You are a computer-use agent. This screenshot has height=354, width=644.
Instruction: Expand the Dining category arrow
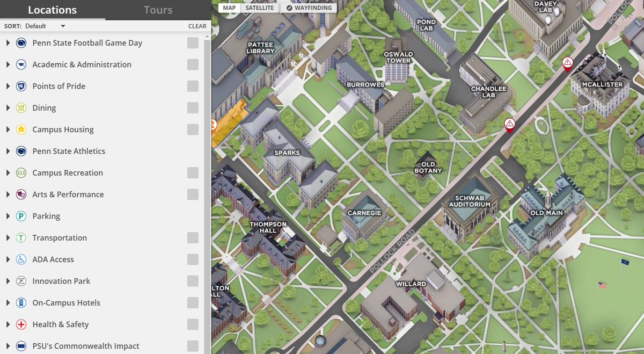coord(8,108)
